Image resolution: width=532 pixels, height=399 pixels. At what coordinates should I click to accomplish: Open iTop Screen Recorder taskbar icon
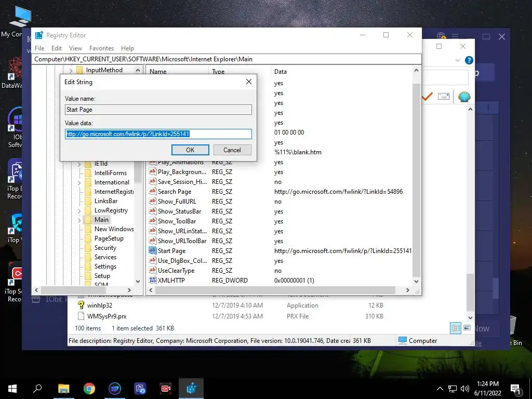tap(166, 389)
